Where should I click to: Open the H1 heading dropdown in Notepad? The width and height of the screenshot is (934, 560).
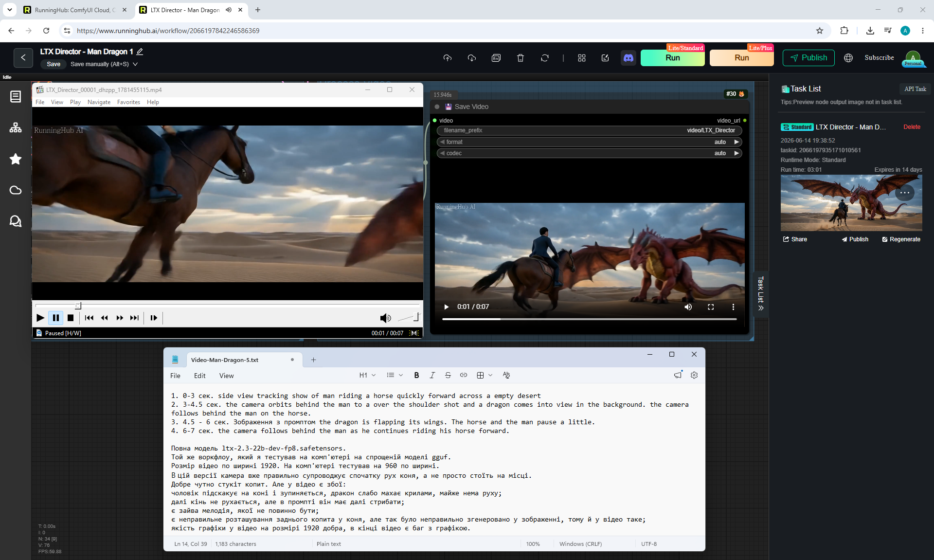(367, 375)
